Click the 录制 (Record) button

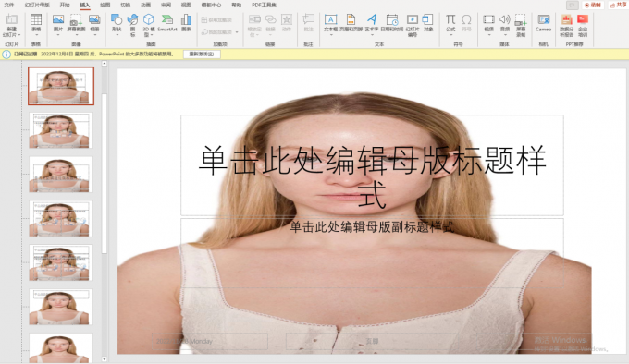point(593,6)
